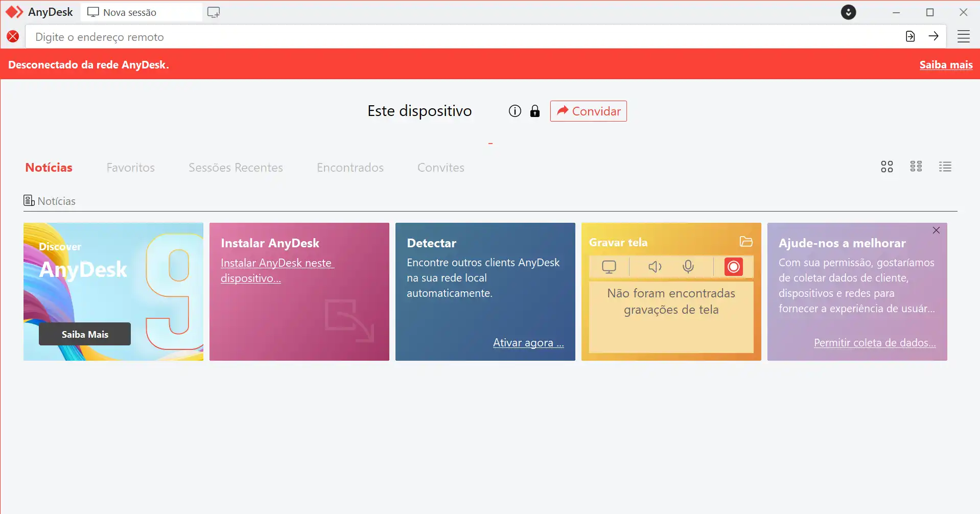The image size is (980, 514).
Task: Switch to list view
Action: point(945,167)
